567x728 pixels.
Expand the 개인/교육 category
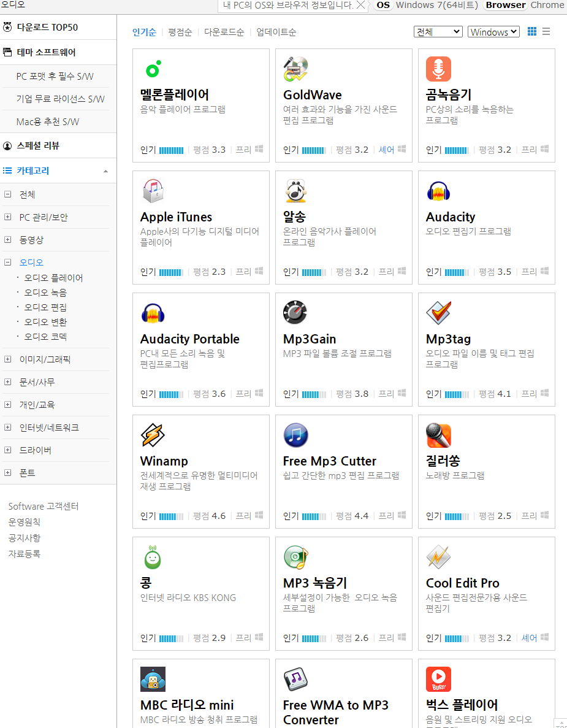7,405
